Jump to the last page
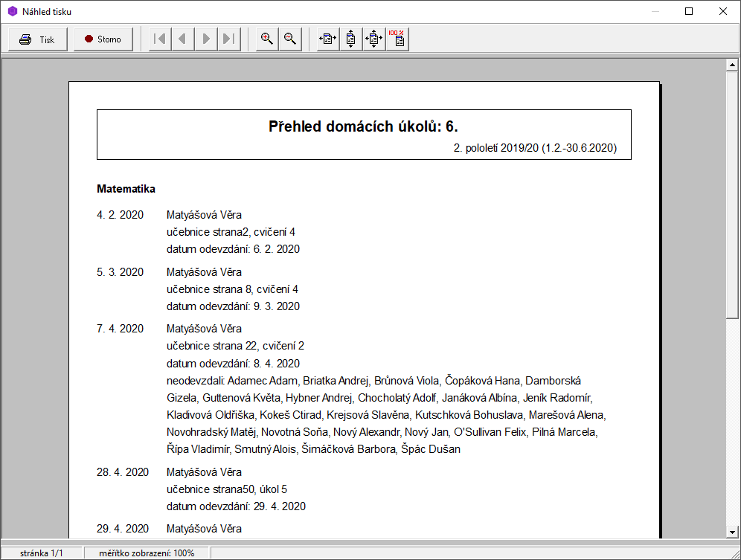Viewport: 741px width, 560px height. click(228, 39)
